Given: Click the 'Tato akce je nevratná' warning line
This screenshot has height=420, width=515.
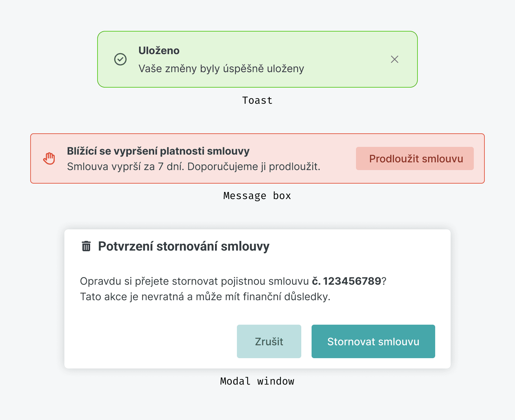Looking at the screenshot, I should [205, 297].
